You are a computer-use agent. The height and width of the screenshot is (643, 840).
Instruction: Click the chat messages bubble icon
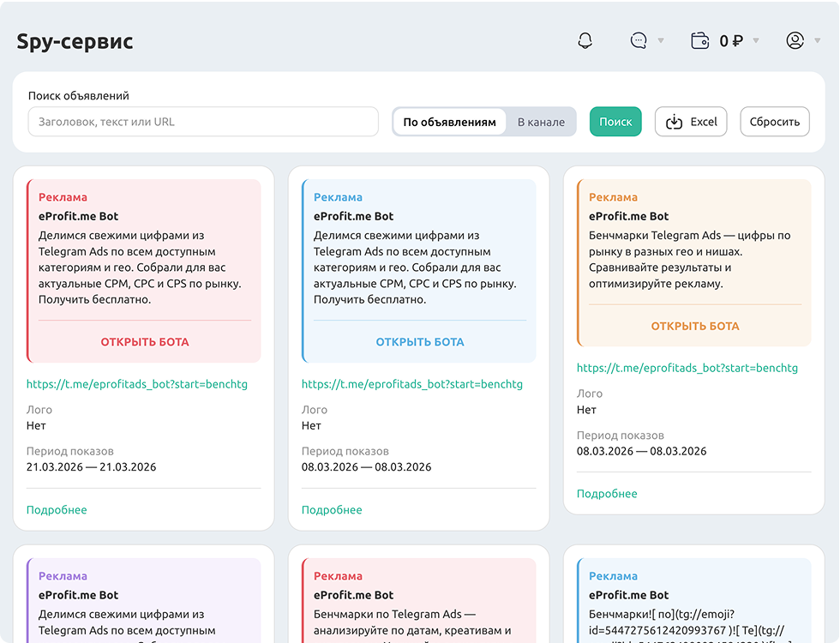pyautogui.click(x=639, y=40)
